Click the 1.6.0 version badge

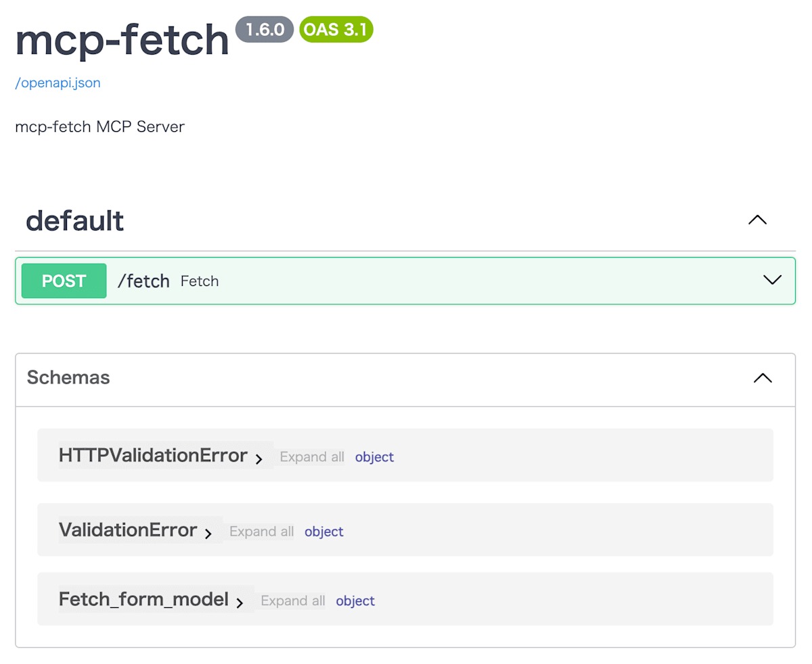coord(264,29)
